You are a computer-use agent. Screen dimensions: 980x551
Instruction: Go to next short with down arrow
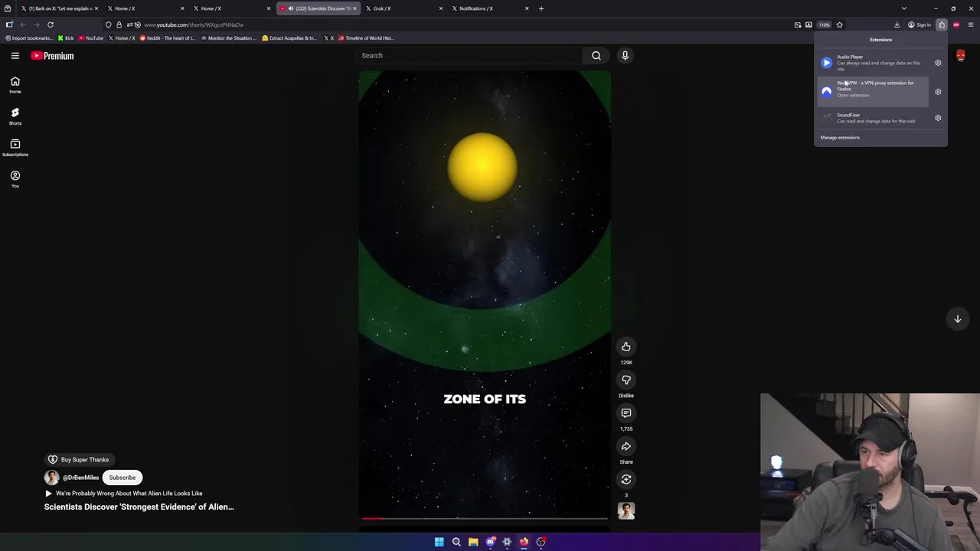coord(957,319)
